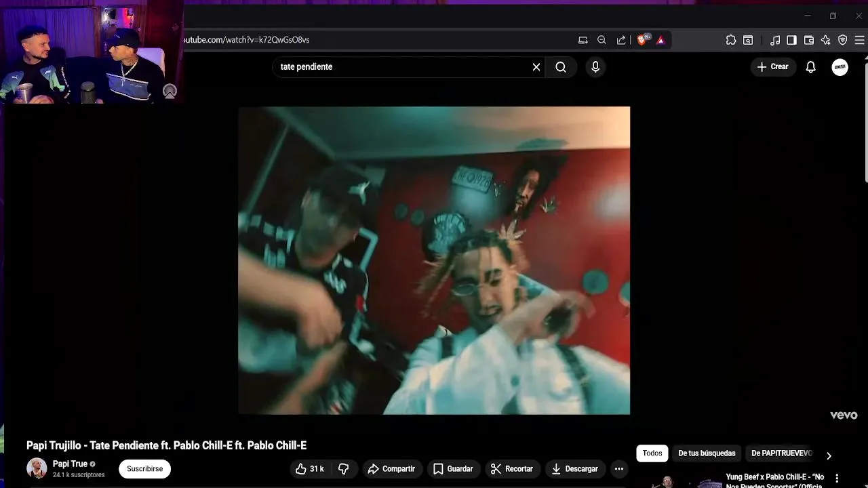Click the tab search icon in toolbar
868x488 pixels.
pos(748,40)
